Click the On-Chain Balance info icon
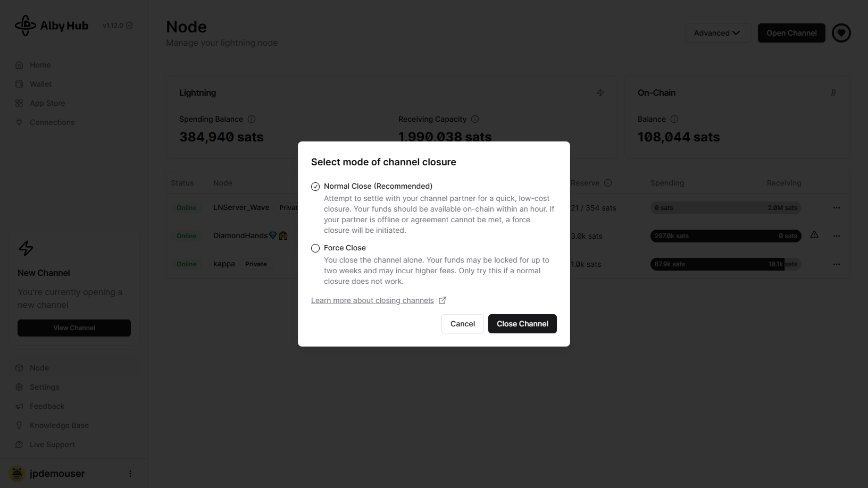Screen dimensions: 868x488 coord(674,119)
